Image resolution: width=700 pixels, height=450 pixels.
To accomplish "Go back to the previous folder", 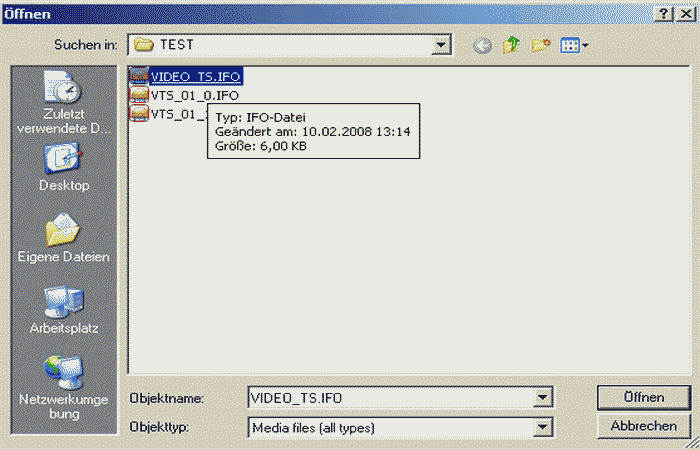I will [483, 45].
